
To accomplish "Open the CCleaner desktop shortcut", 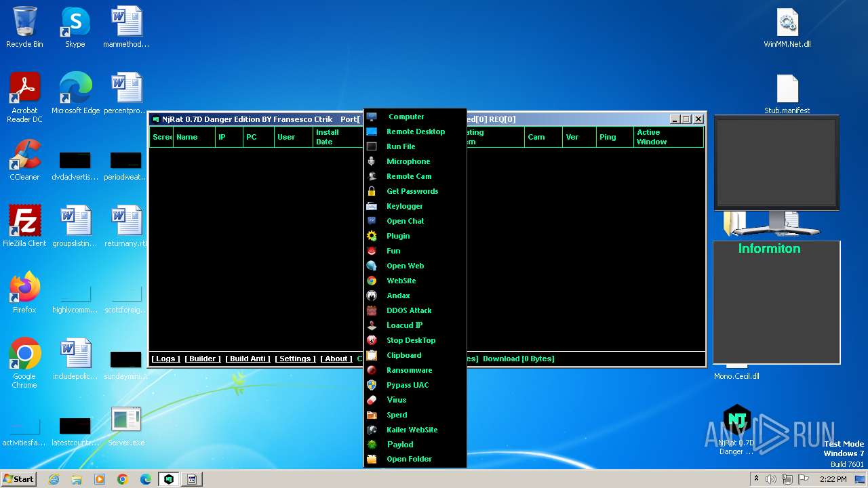I will click(x=24, y=161).
